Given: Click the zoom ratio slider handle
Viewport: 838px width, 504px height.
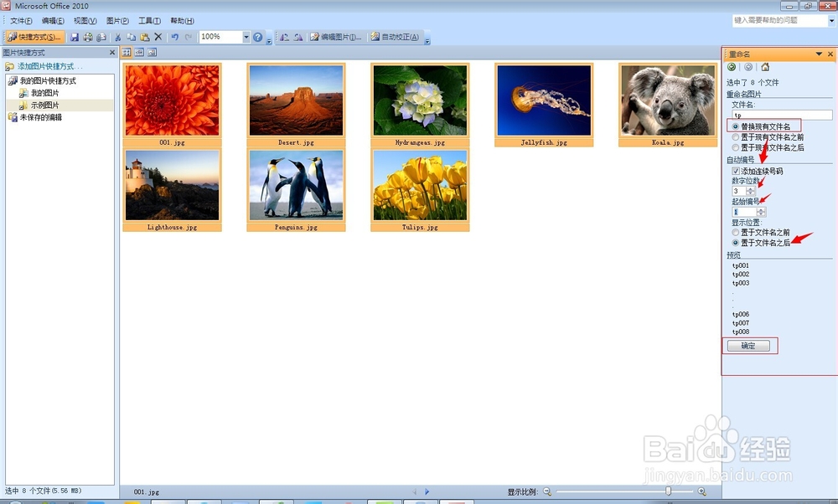Looking at the screenshot, I should (668, 491).
